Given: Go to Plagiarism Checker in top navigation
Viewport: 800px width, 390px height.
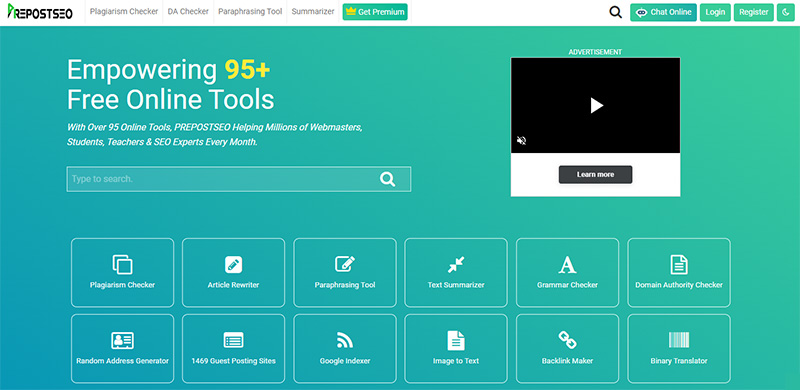Looking at the screenshot, I should pos(124,11).
